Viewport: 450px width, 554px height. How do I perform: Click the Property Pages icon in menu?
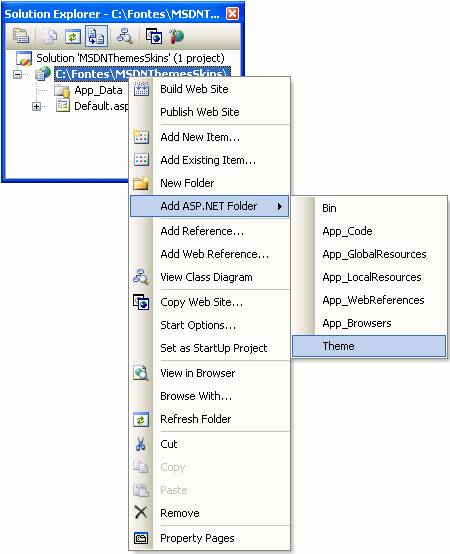click(x=141, y=538)
